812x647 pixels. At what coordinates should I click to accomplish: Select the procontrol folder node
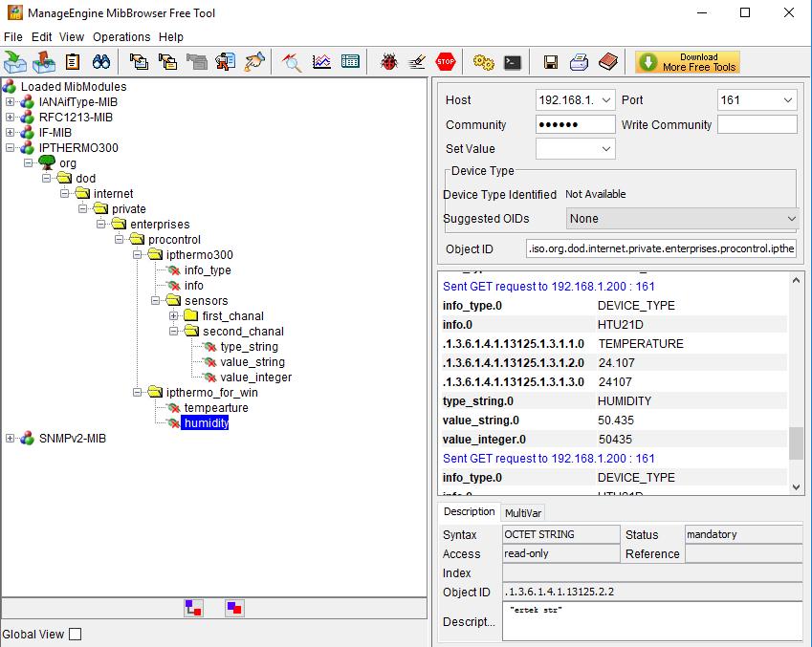[174, 240]
